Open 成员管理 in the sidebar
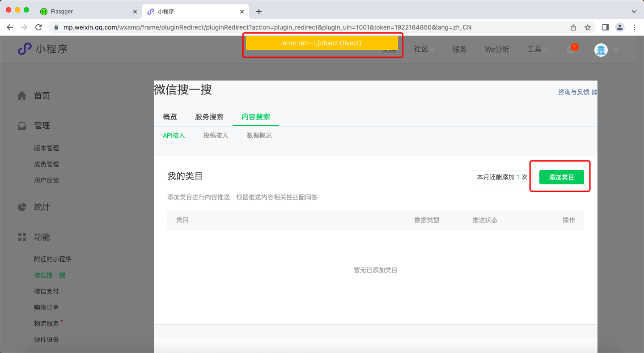644x353 pixels. 47,164
